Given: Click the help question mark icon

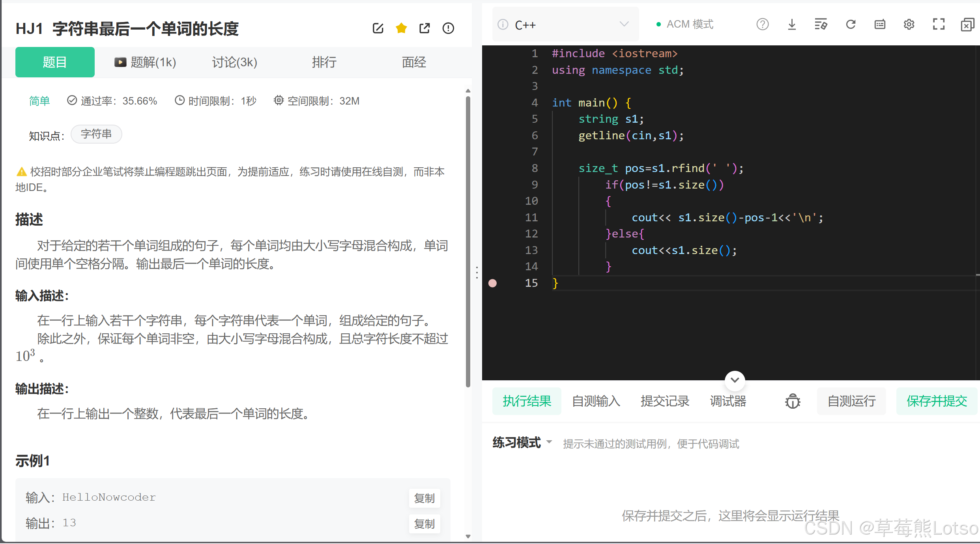Looking at the screenshot, I should click(762, 24).
